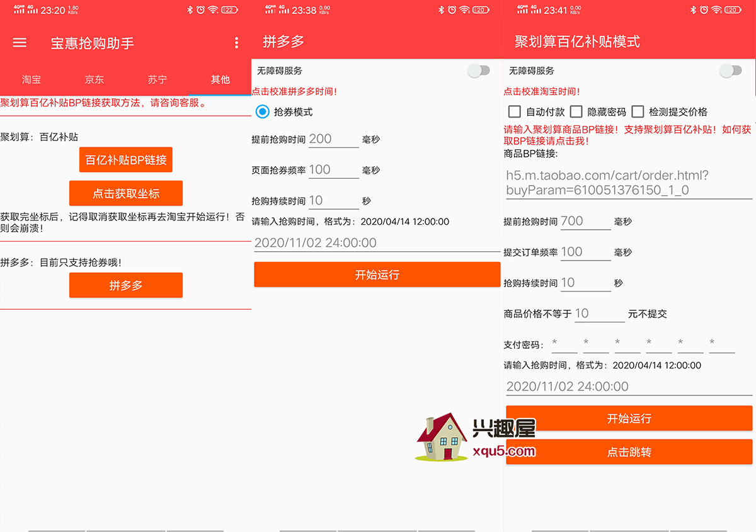
Task: Switch to the 京东 tab
Action: point(94,79)
